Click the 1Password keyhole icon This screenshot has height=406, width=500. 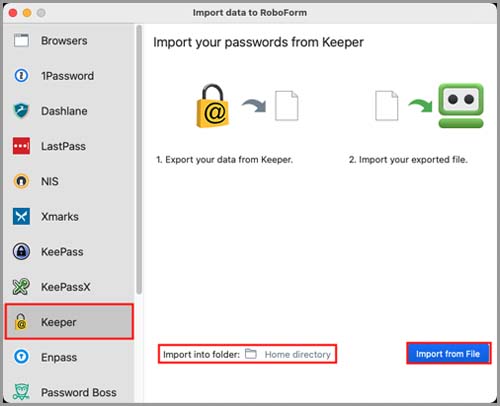tap(21, 76)
